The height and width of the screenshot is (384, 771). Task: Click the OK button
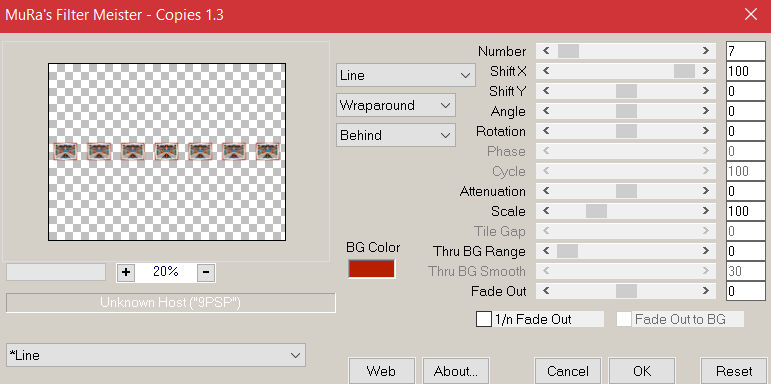coord(642,371)
